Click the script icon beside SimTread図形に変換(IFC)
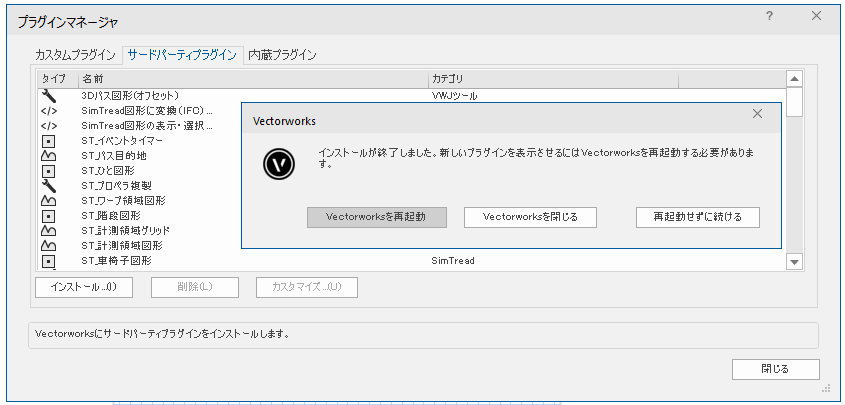 point(49,111)
